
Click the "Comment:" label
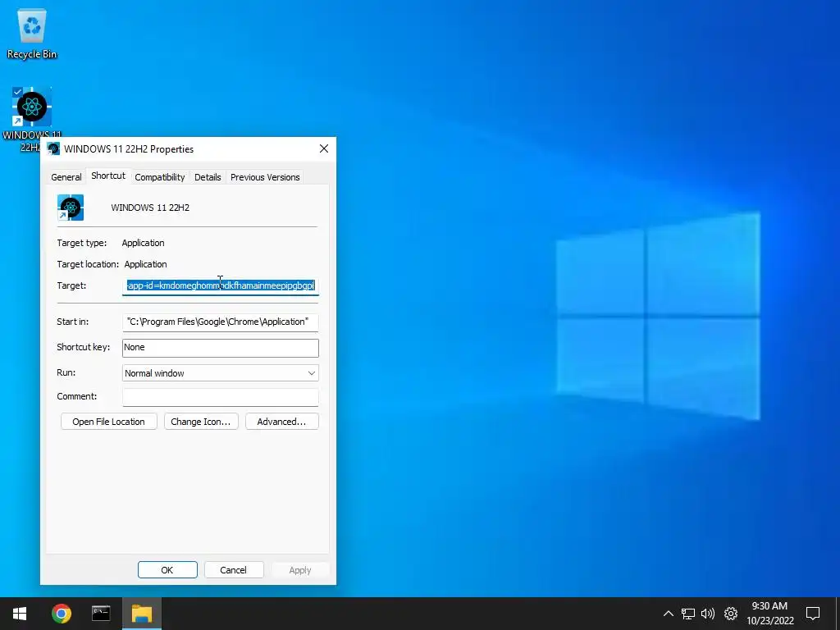(x=77, y=396)
